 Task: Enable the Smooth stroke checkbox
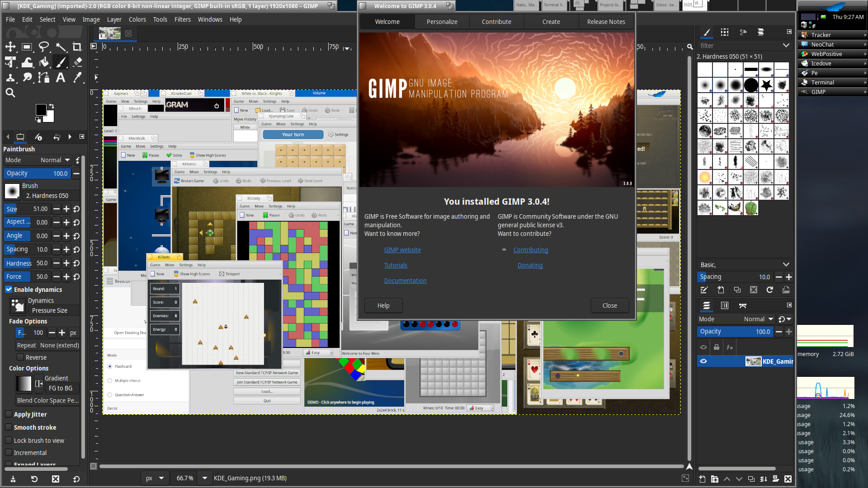[x=9, y=427]
